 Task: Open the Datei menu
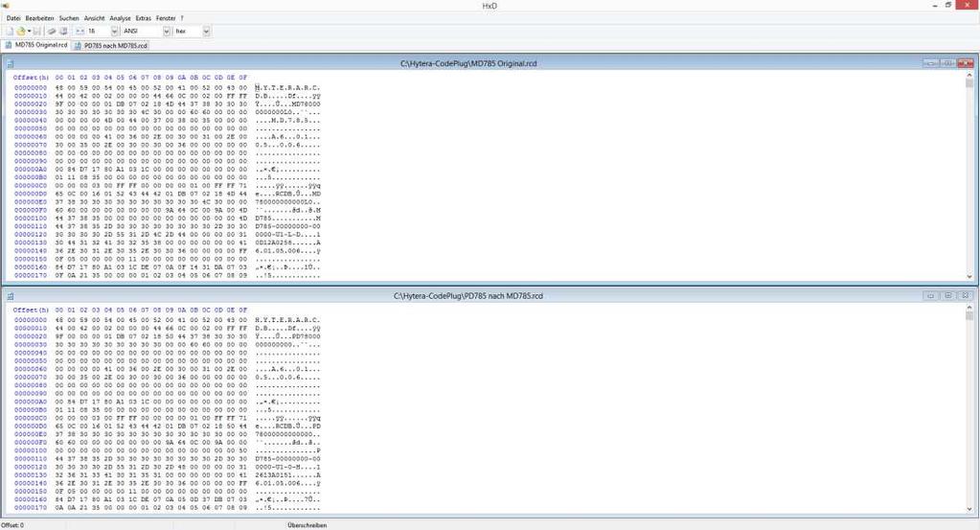[13, 18]
